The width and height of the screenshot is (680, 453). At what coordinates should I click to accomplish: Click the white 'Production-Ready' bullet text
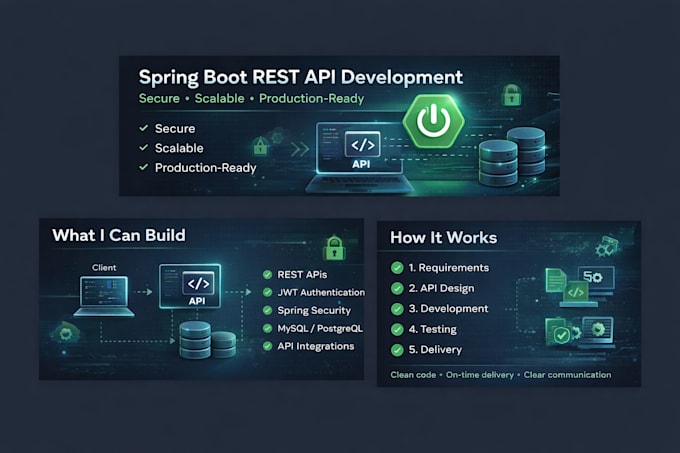tap(206, 167)
